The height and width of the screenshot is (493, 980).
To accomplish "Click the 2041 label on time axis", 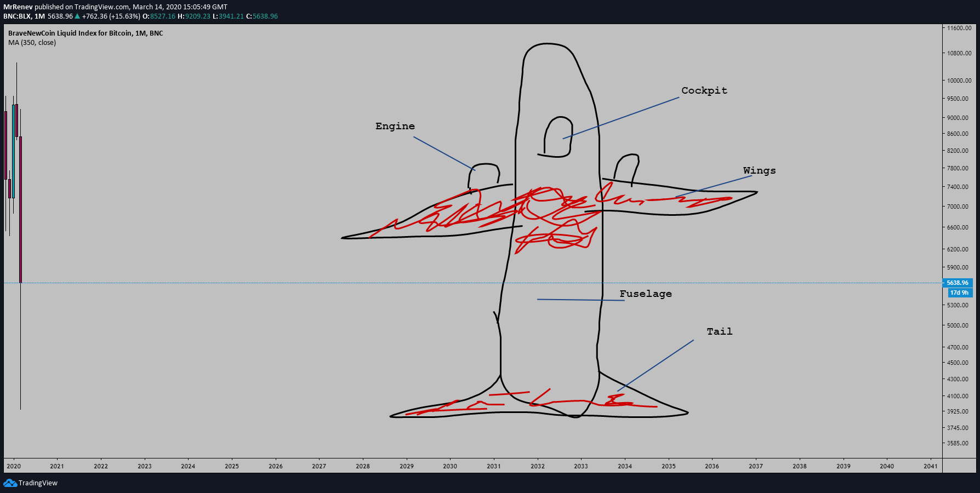I will pos(930,466).
